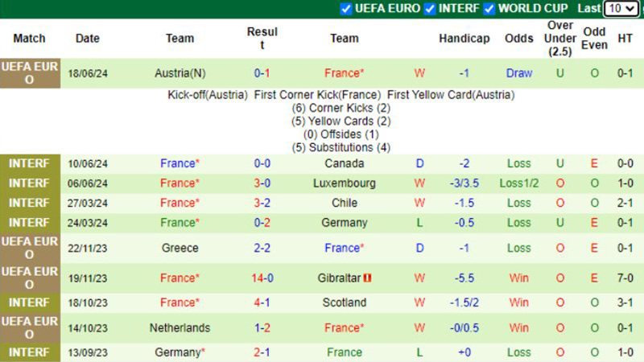Open the Netherlands team link
The image size is (644, 362).
(180, 328)
